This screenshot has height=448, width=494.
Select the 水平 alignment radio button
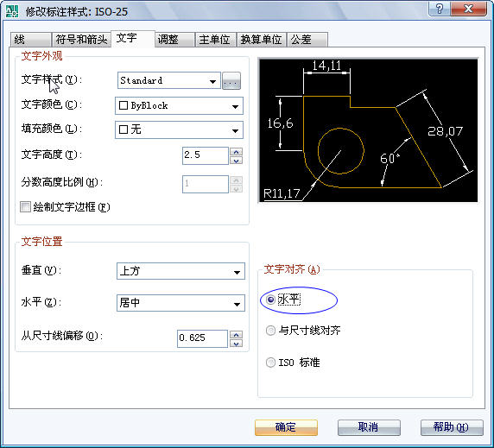click(x=270, y=300)
